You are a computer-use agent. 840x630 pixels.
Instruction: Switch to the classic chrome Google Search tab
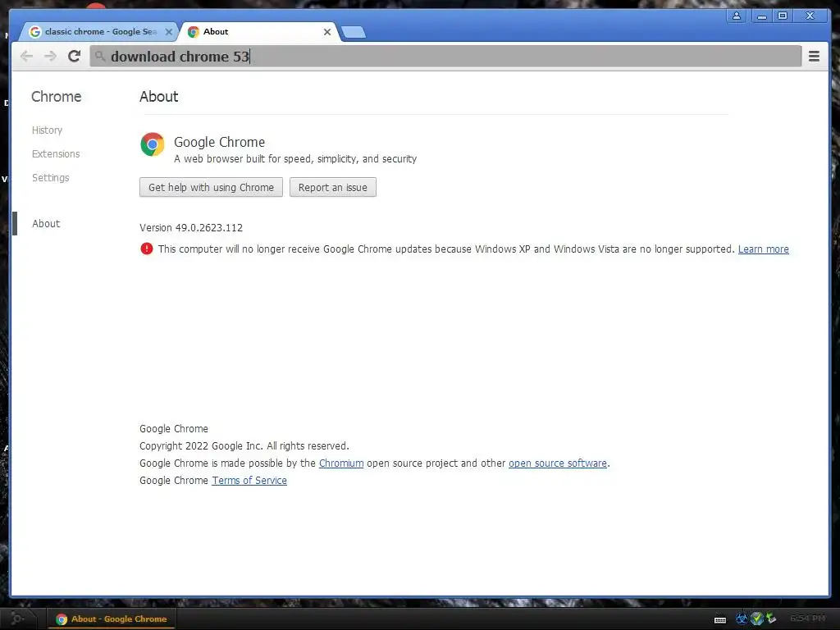100,32
